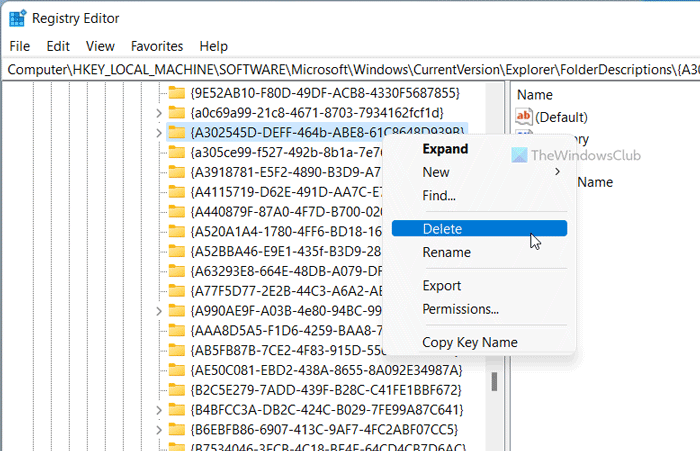Click folder icon of {a0c69a99-21c8-4671} key
Viewport: 700px width, 451px height.
(x=177, y=112)
